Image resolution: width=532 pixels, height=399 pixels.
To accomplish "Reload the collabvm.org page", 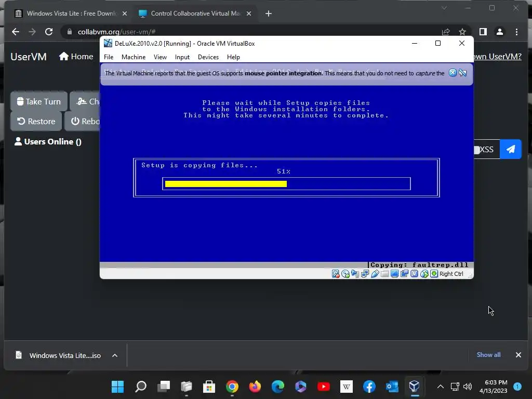I will point(49,32).
